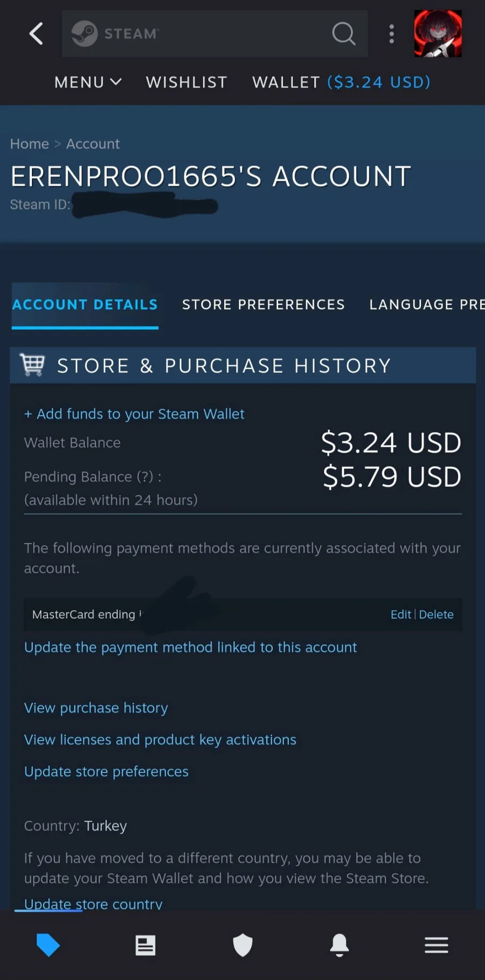This screenshot has height=980, width=485.
Task: Click Edit for the MasterCard payment method
Action: click(400, 614)
